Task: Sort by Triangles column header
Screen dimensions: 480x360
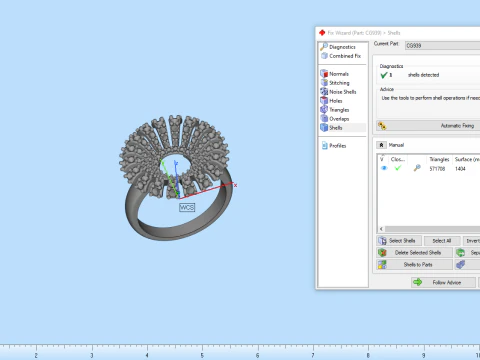Action: [439, 159]
